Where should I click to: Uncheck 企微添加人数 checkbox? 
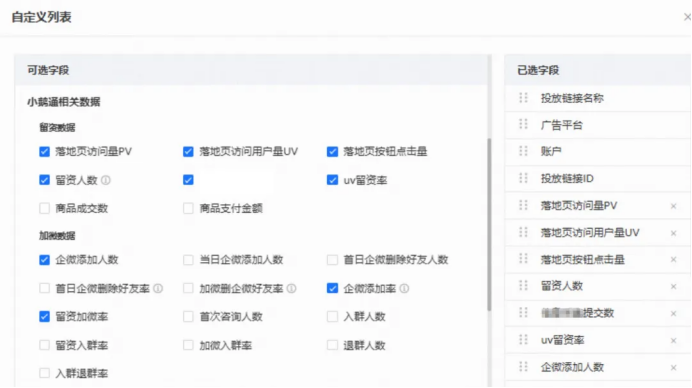(x=44, y=260)
